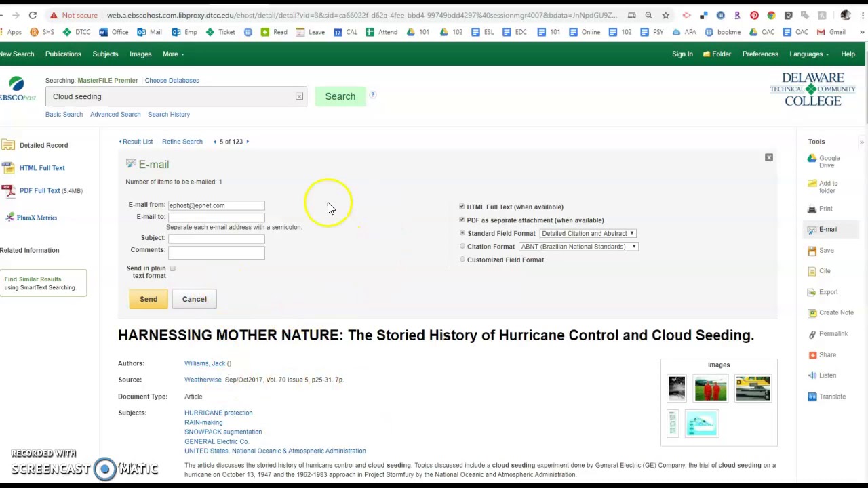Expand the More menu
The image size is (868, 488).
tap(173, 54)
